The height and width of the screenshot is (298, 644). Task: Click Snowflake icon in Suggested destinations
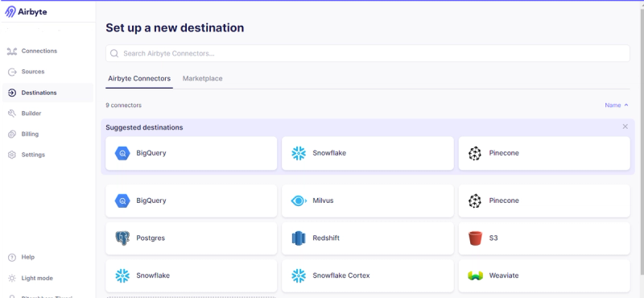(x=299, y=153)
